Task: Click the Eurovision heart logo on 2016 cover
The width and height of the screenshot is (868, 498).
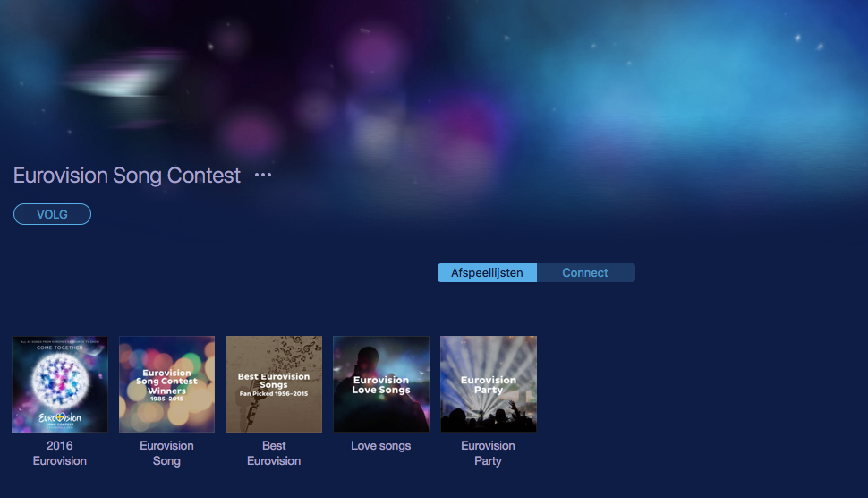Action: click(60, 417)
